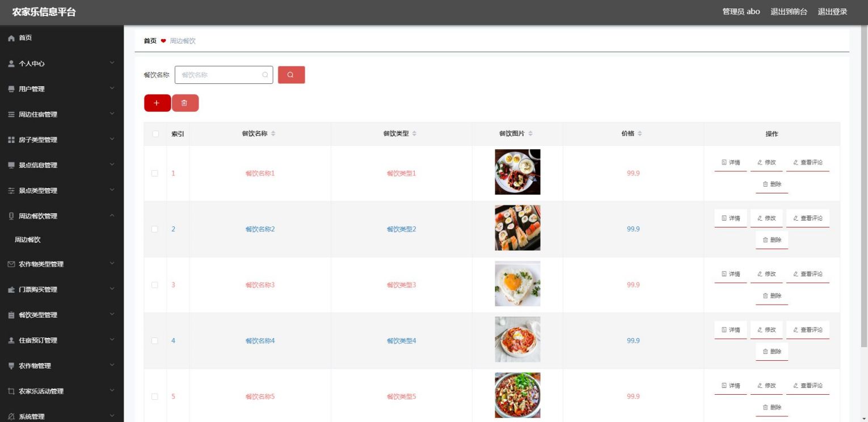Open 景点类型管理 menu label
This screenshot has height=422, width=868.
point(38,191)
